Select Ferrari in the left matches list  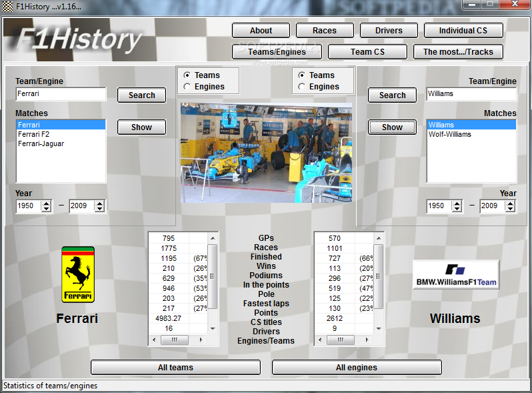coord(61,125)
